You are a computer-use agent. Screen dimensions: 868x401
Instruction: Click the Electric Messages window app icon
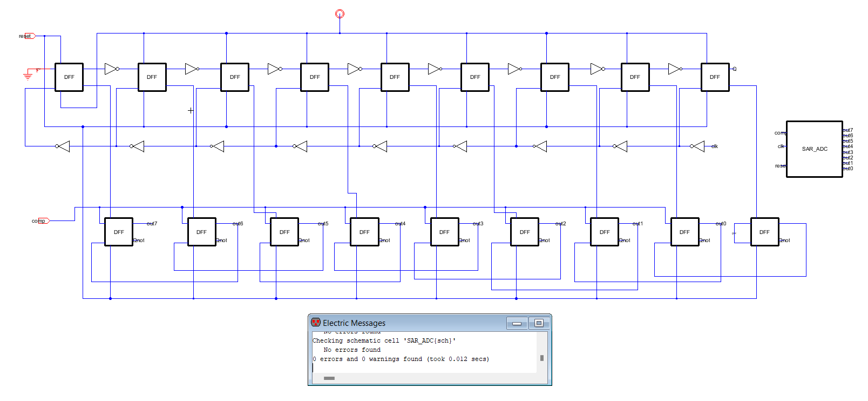(316, 323)
